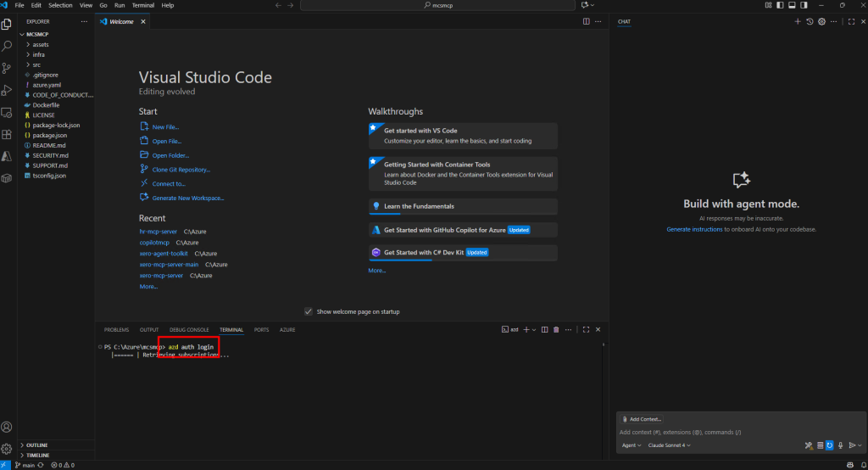Kill terminal with the trash icon
The height and width of the screenshot is (470, 868).
[556, 329]
